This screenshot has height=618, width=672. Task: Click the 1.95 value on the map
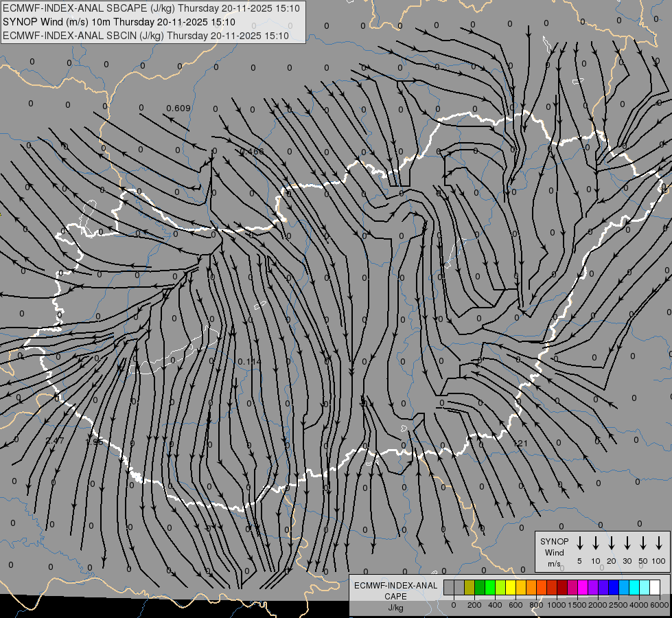94,442
